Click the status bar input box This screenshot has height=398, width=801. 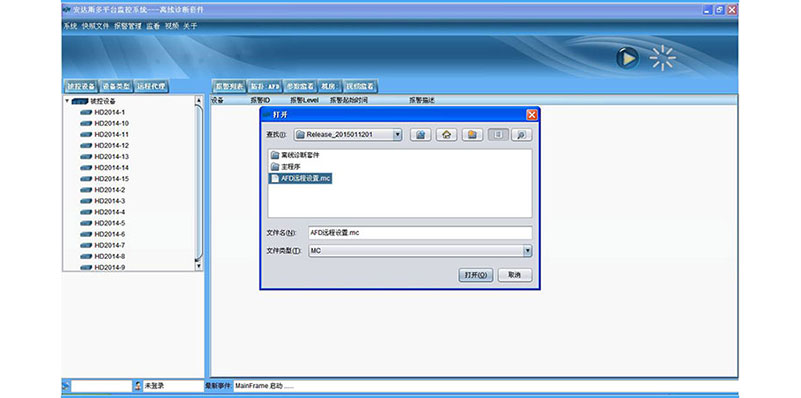101,386
